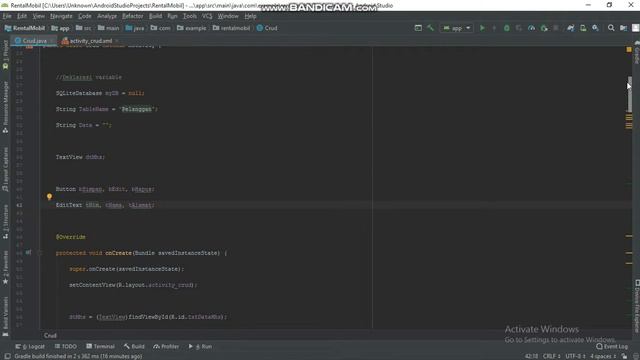Open the Navigate menu
Image resolution: width=640 pixels, height=360 pixels.
point(61,16)
